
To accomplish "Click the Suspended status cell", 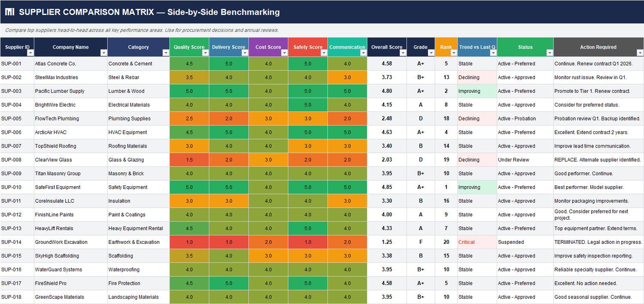I will coord(525,242).
